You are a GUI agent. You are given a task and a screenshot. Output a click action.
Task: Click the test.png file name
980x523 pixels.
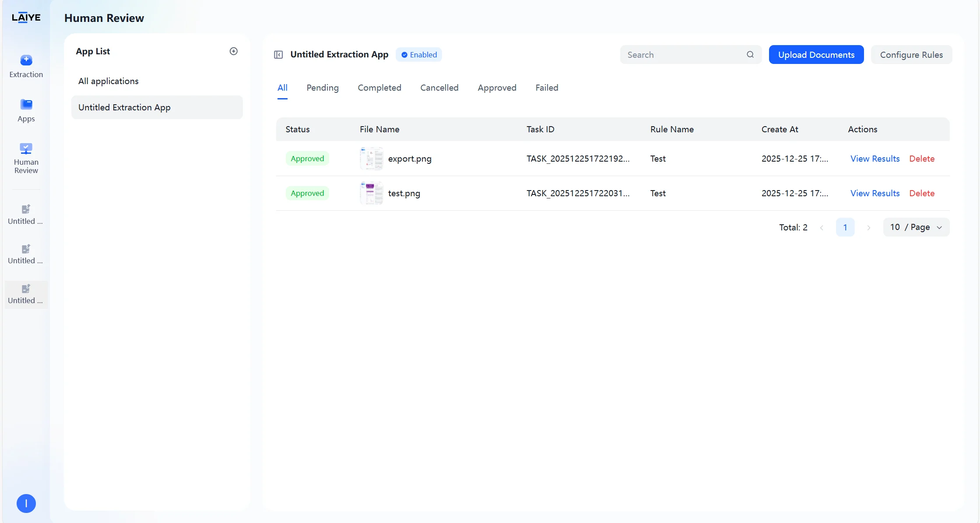tap(404, 193)
